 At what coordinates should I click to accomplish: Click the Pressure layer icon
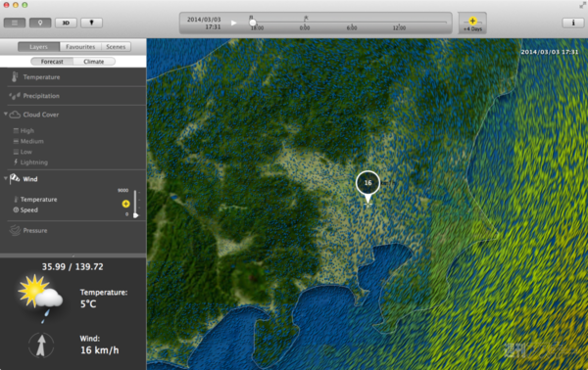click(15, 230)
